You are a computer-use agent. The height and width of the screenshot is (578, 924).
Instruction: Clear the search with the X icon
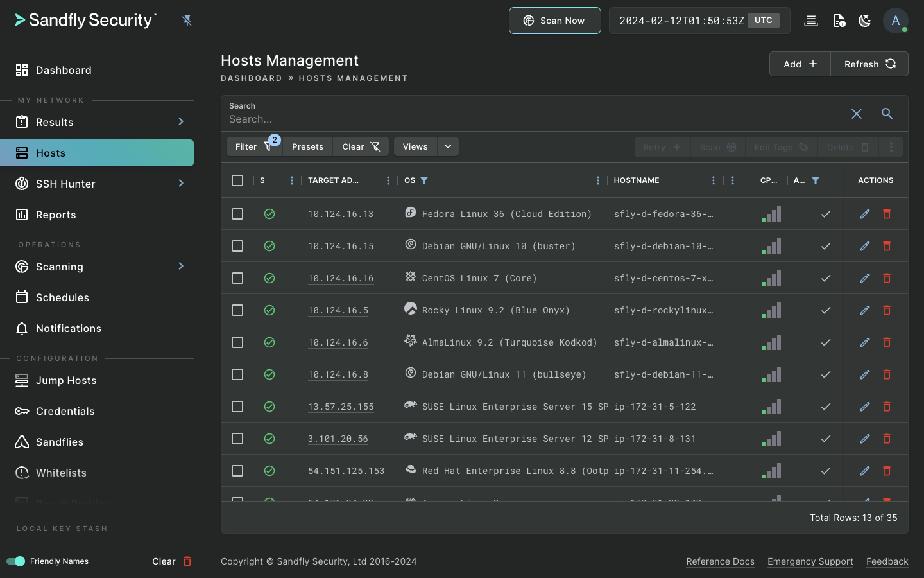857,114
